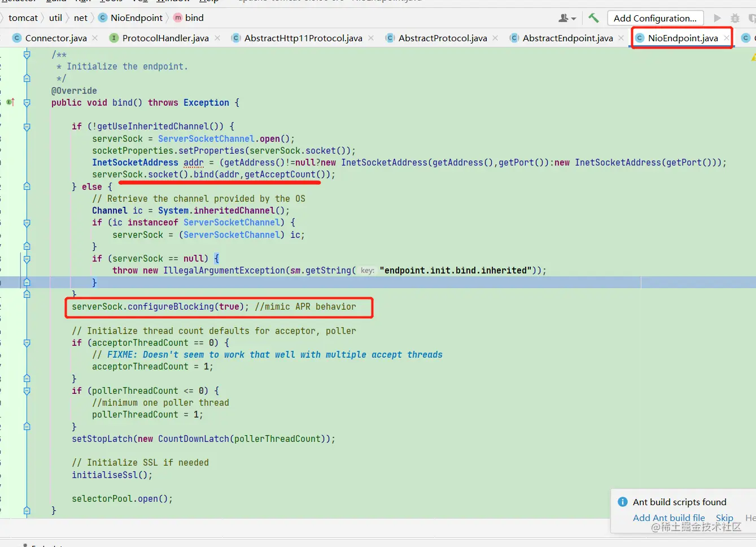The width and height of the screenshot is (756, 547).
Task: Close the AbstractHttp11Protocol.java tab
Action: (371, 38)
